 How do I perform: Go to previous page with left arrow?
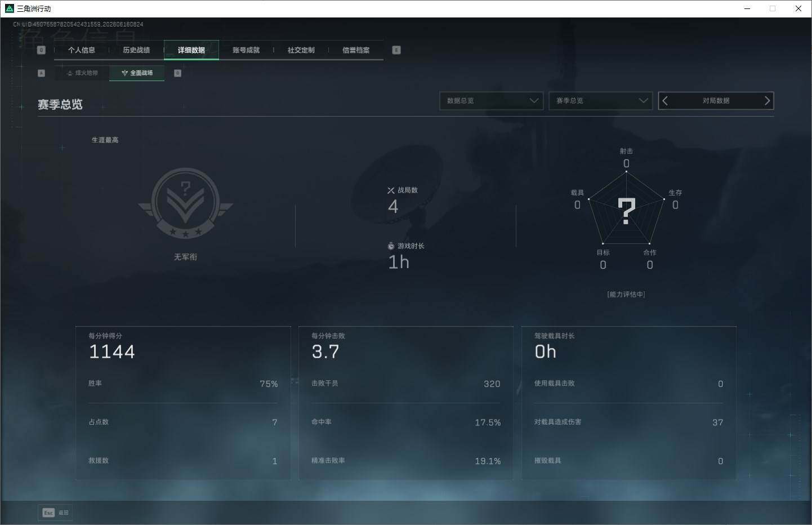(665, 101)
